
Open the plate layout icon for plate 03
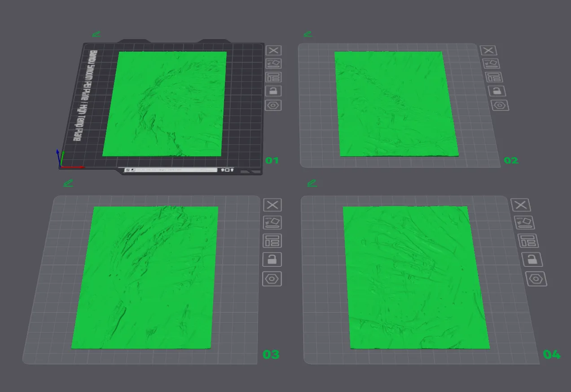click(x=272, y=241)
